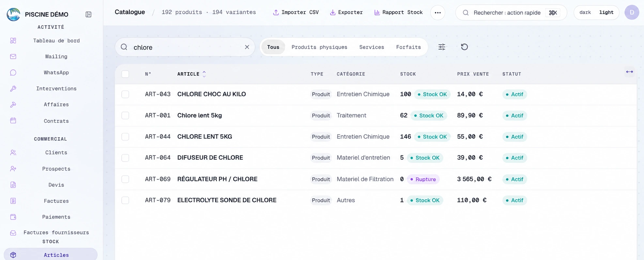Tick the checkbox for ART-043
Viewport: 644px width, 260px height.
click(x=125, y=94)
